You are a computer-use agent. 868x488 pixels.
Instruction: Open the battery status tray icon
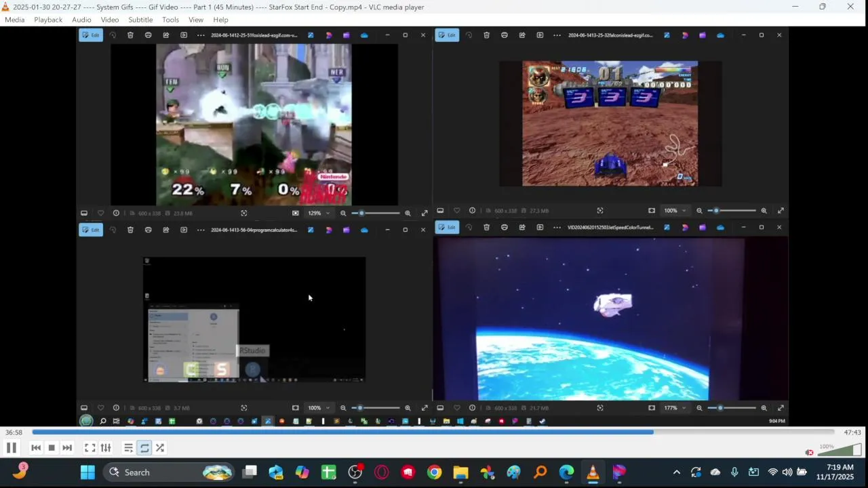tap(802, 472)
